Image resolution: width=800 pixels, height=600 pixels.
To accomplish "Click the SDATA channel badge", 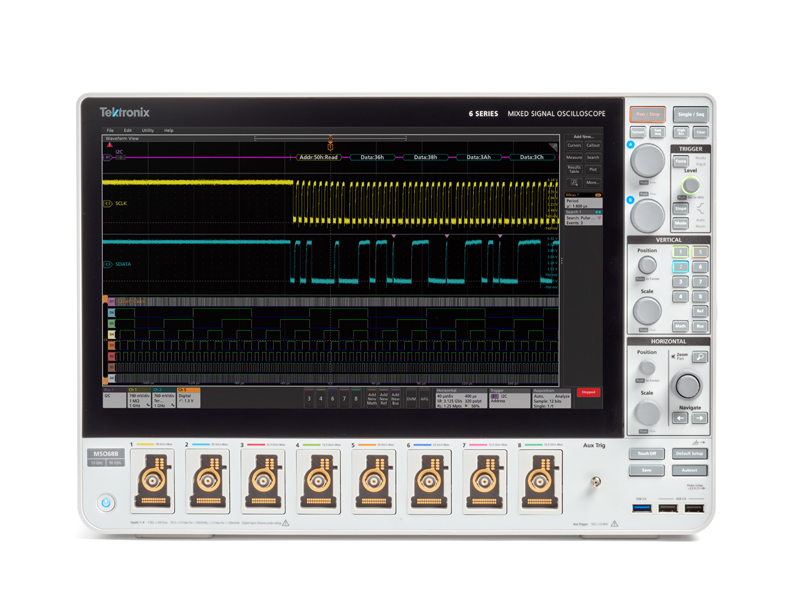I will point(108,264).
